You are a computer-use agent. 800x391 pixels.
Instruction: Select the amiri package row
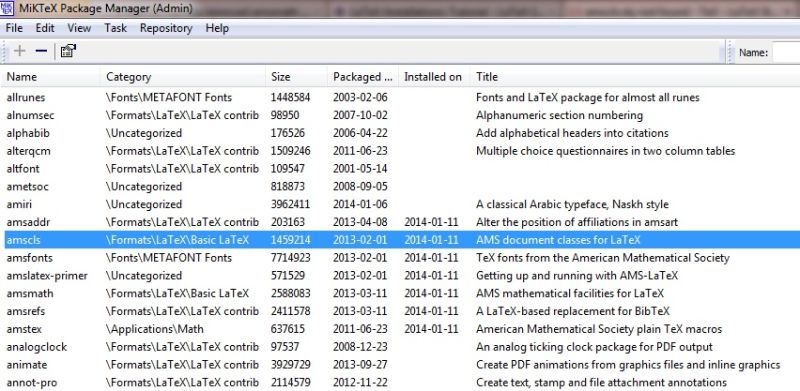tap(402, 204)
